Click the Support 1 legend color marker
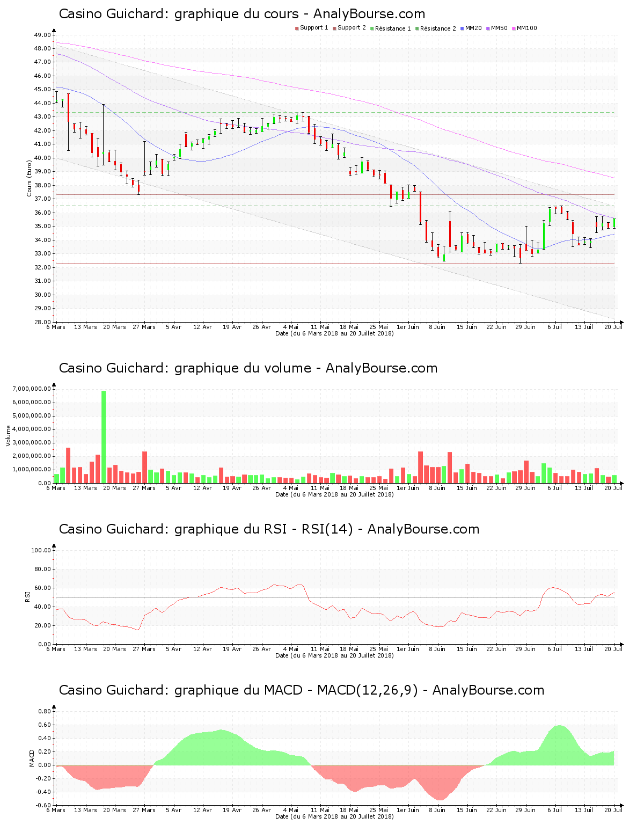The height and width of the screenshot is (832, 644). 297,28
